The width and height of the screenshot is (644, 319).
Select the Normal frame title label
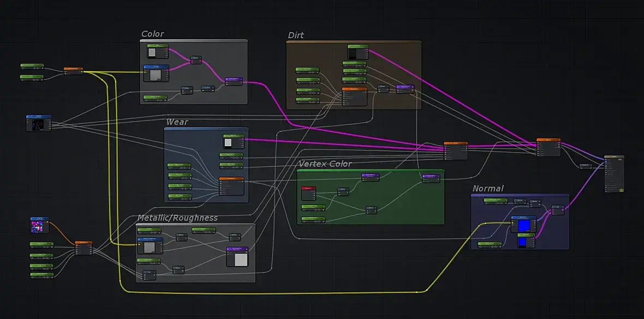(x=488, y=189)
